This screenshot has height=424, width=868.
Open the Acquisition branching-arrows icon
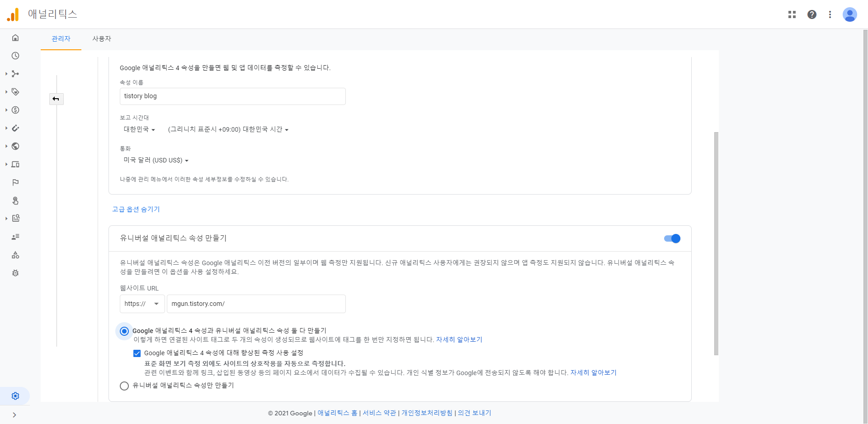click(x=15, y=74)
